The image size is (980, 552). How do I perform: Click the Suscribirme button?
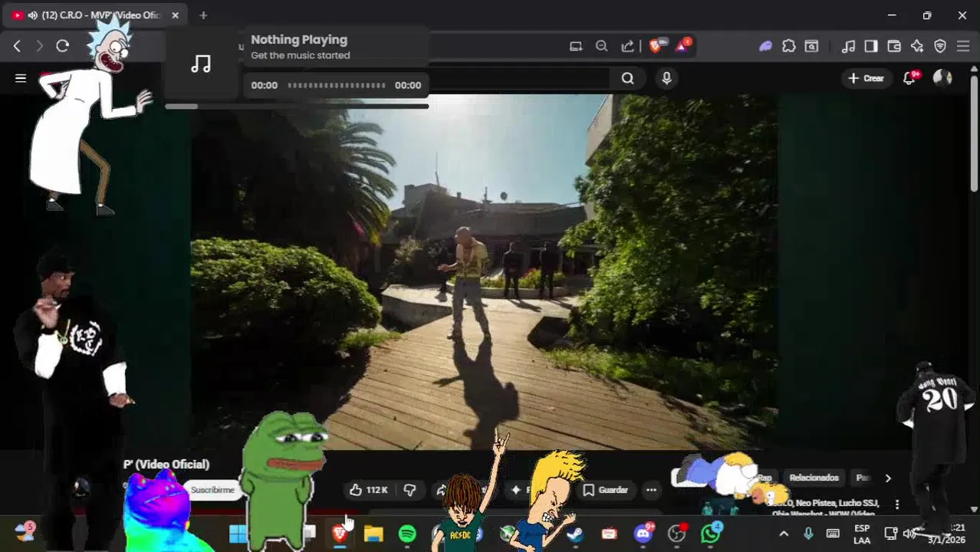212,490
